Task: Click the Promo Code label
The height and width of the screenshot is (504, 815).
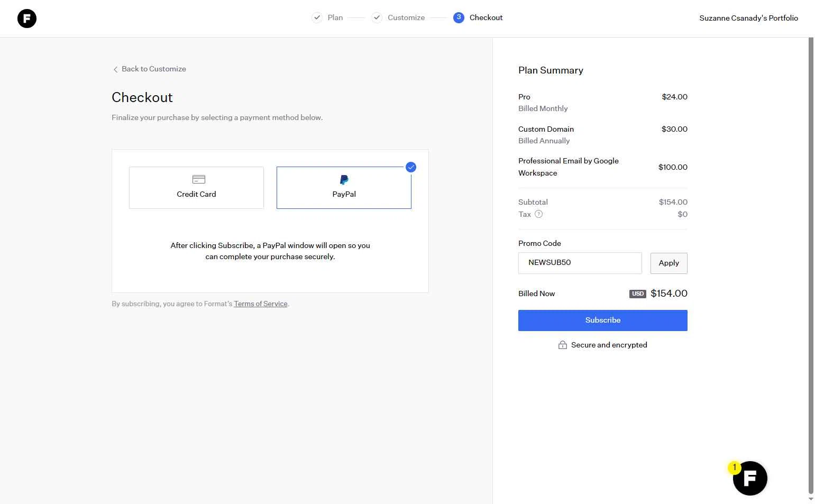Action: pos(539,243)
